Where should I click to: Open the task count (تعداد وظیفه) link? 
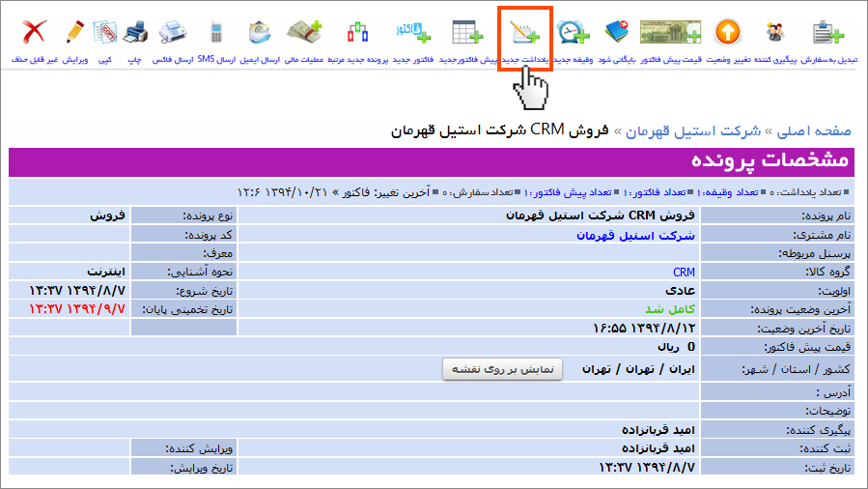727,192
